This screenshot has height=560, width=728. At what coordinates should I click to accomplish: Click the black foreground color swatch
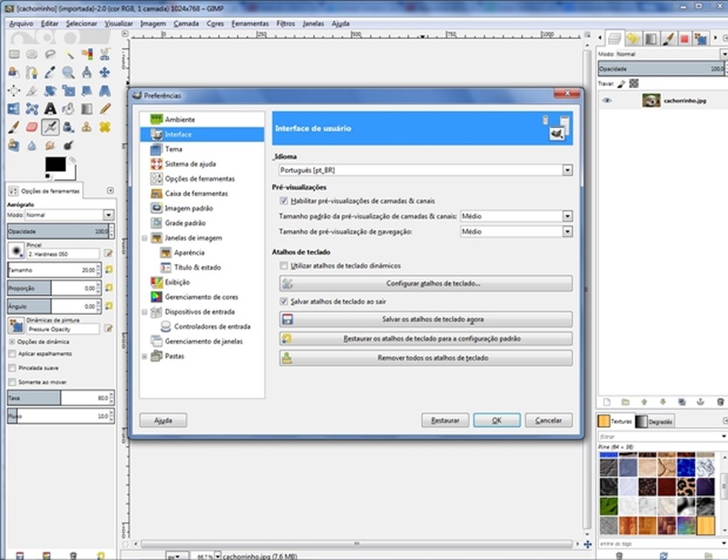[x=55, y=164]
